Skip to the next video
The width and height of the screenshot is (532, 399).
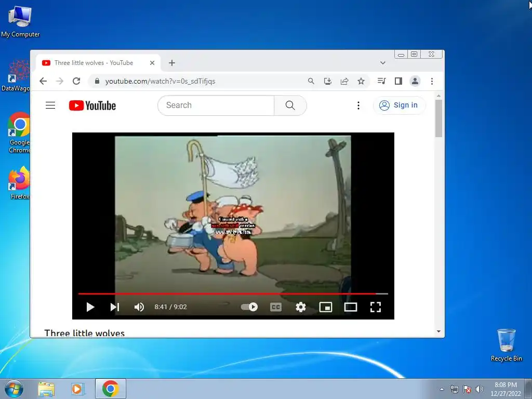coord(115,307)
